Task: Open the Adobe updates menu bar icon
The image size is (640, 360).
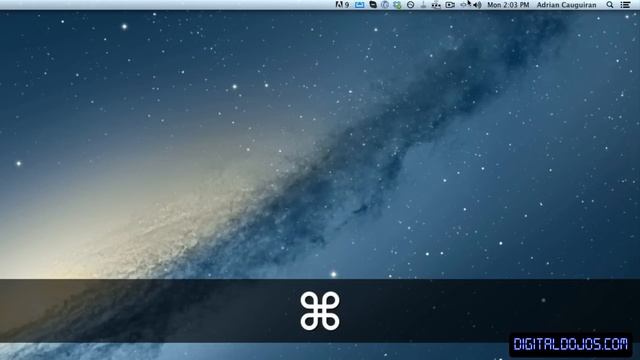Action: point(342,5)
